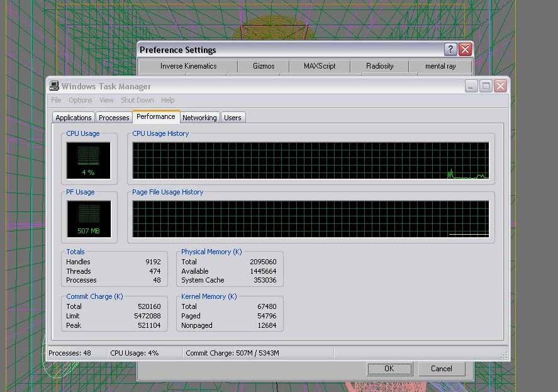Click the 'Kernel Memory (K)' group label
558x392 pixels.
[x=209, y=296]
